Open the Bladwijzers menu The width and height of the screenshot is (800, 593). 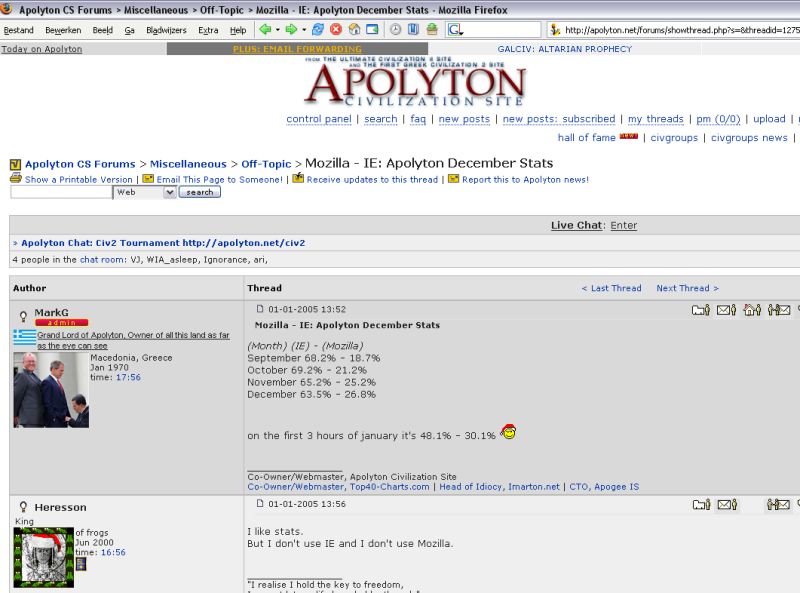166,30
